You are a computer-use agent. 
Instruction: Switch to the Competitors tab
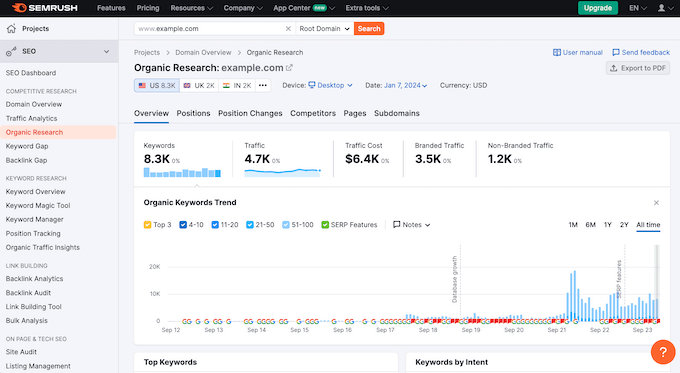coord(313,113)
